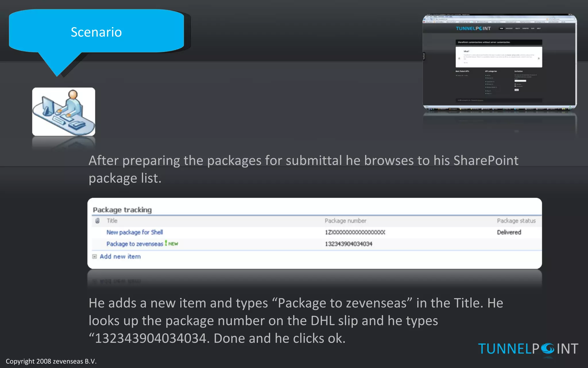The height and width of the screenshot is (368, 588).
Task: Click the Package tracking list title
Action: click(122, 210)
